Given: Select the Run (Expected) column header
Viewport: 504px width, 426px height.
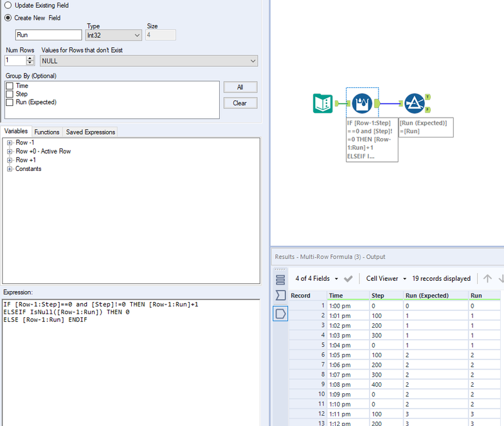Looking at the screenshot, I should click(436, 296).
